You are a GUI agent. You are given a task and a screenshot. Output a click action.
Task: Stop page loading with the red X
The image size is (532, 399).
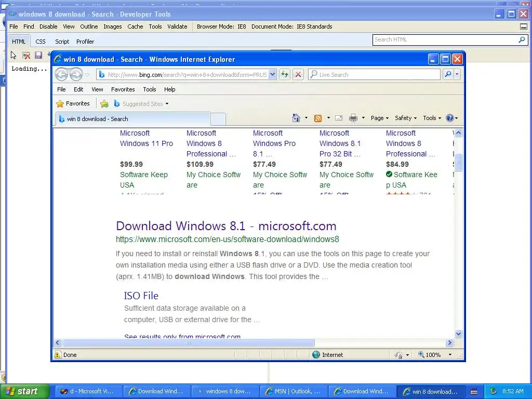click(x=298, y=74)
